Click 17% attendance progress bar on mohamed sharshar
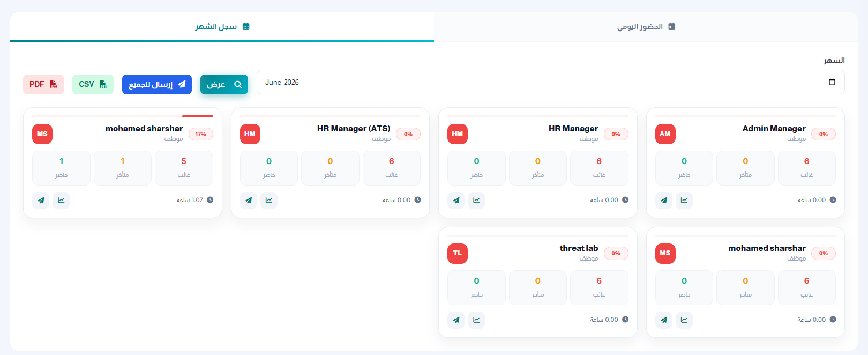The image size is (868, 355). 123,116
